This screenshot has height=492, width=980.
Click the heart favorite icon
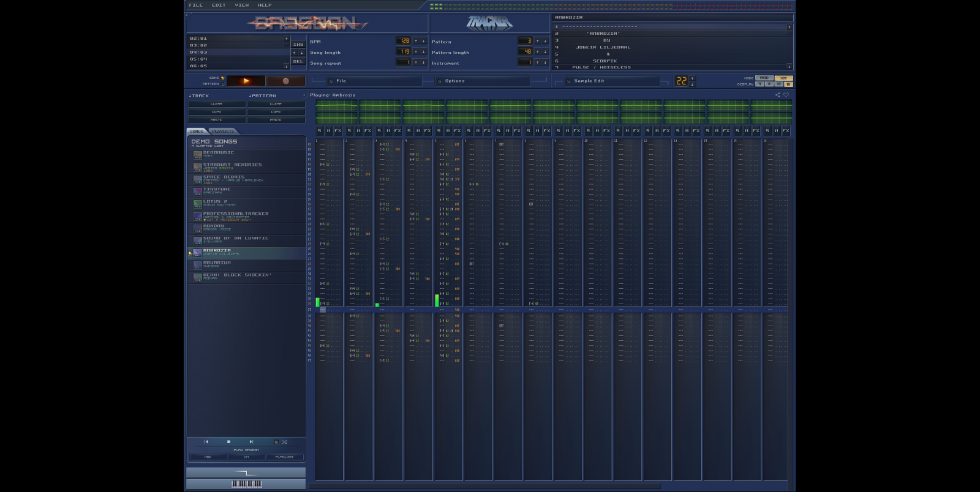pyautogui.click(x=786, y=95)
